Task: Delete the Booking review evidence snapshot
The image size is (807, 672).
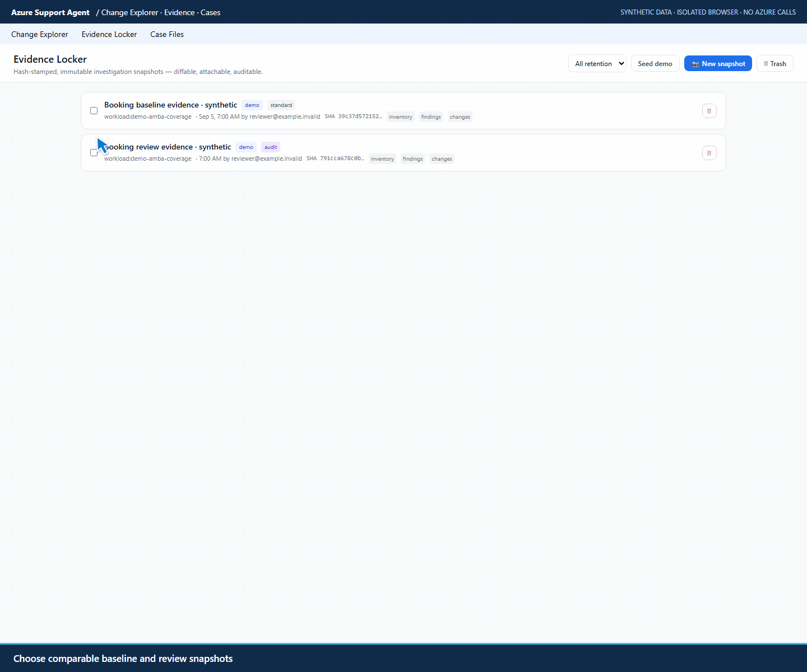Action: click(x=709, y=153)
